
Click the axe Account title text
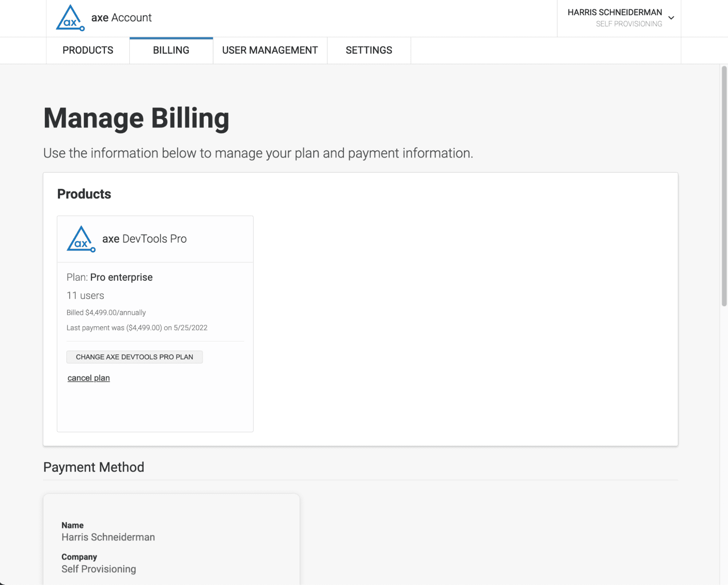tap(121, 17)
